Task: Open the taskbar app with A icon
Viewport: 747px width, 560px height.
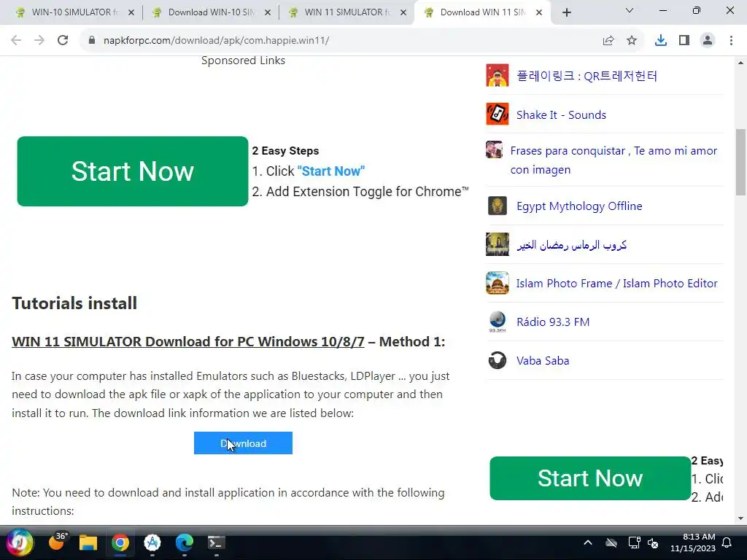Action: pyautogui.click(x=152, y=542)
